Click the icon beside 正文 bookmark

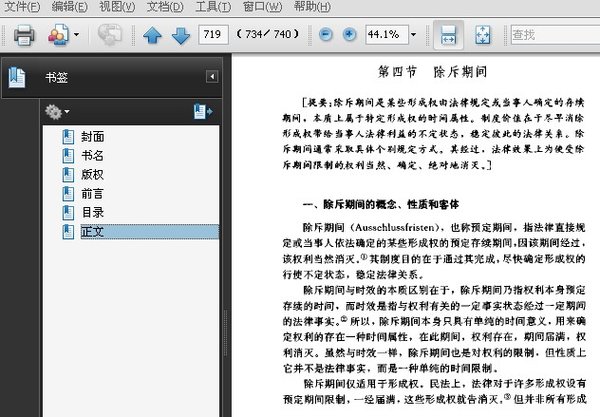(68, 232)
